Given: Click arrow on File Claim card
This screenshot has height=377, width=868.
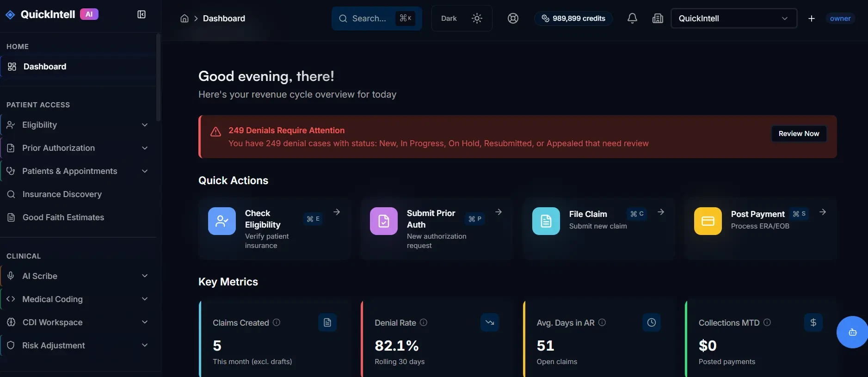Looking at the screenshot, I should click(x=661, y=212).
